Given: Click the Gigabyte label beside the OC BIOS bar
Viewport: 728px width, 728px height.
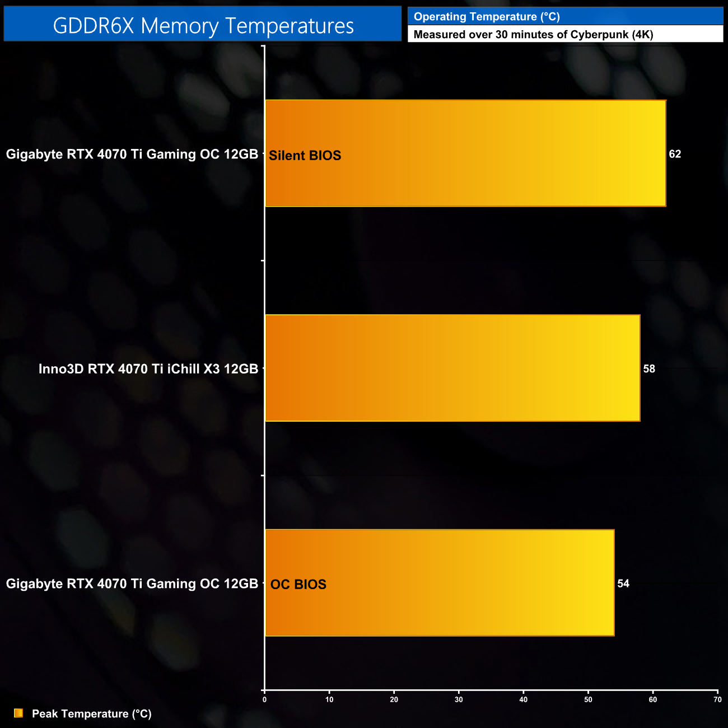Looking at the screenshot, I should coord(132,584).
